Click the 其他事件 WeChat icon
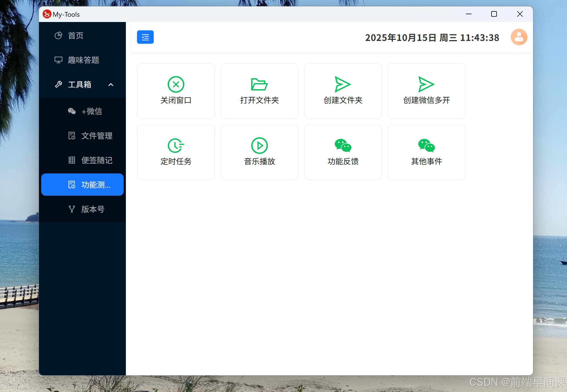567x392 pixels. click(427, 146)
